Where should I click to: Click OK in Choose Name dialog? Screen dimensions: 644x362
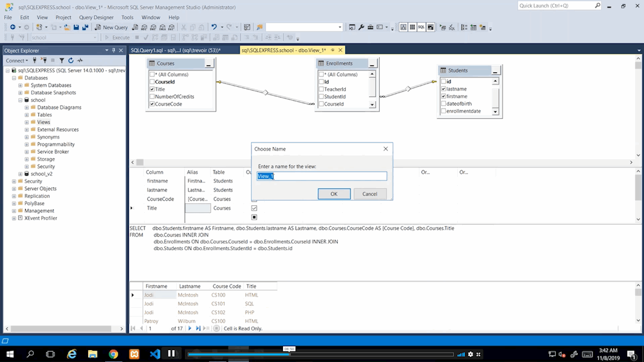(x=334, y=194)
